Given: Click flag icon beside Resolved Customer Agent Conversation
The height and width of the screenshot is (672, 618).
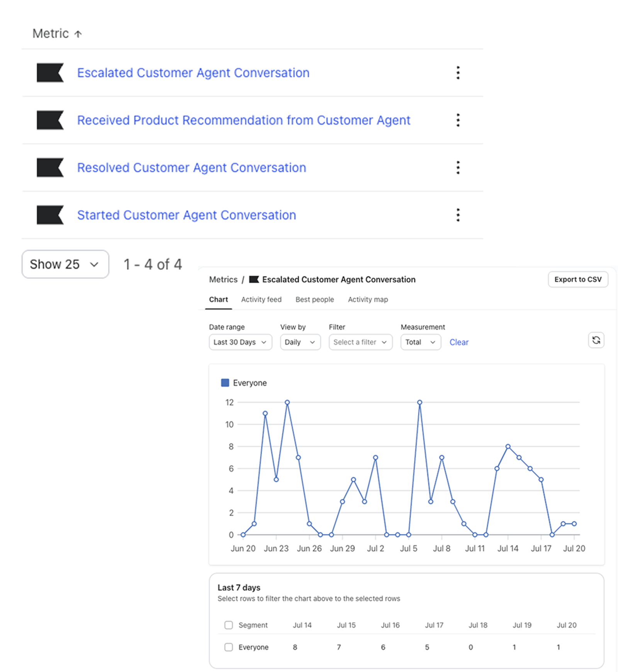Looking at the screenshot, I should tap(50, 168).
